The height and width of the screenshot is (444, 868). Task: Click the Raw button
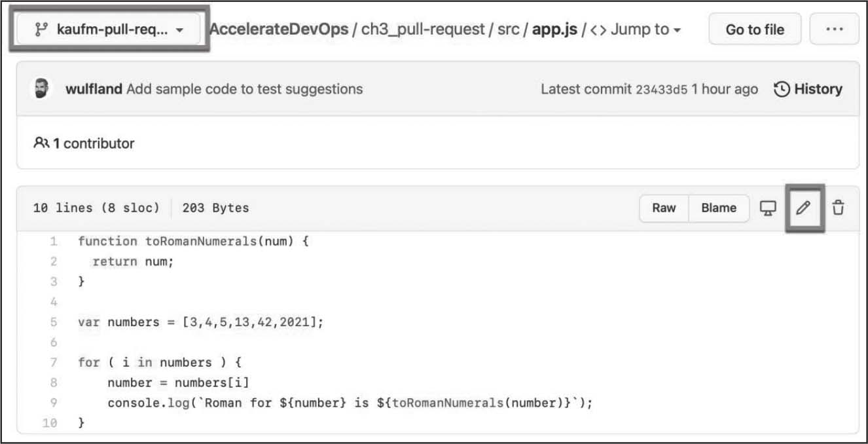coord(664,208)
